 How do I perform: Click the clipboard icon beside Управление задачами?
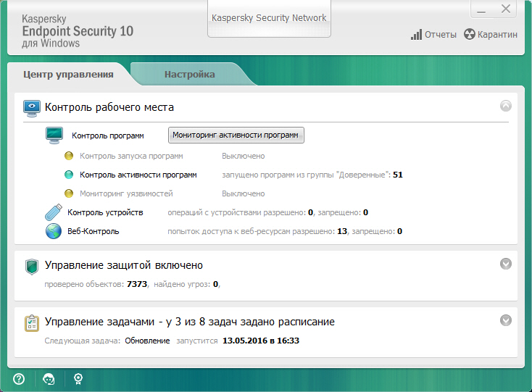pyautogui.click(x=32, y=322)
